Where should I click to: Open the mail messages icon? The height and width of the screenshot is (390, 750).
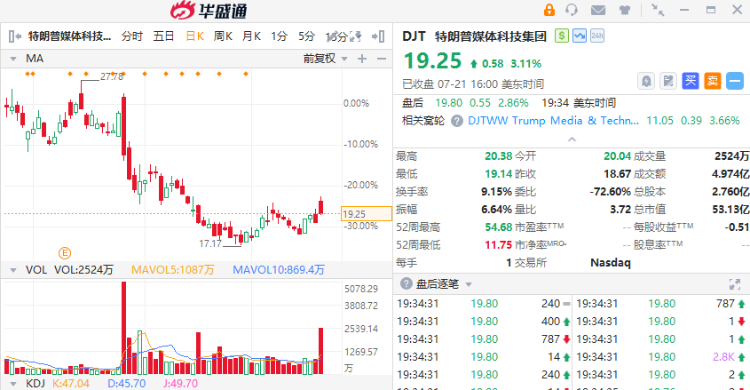point(598,10)
